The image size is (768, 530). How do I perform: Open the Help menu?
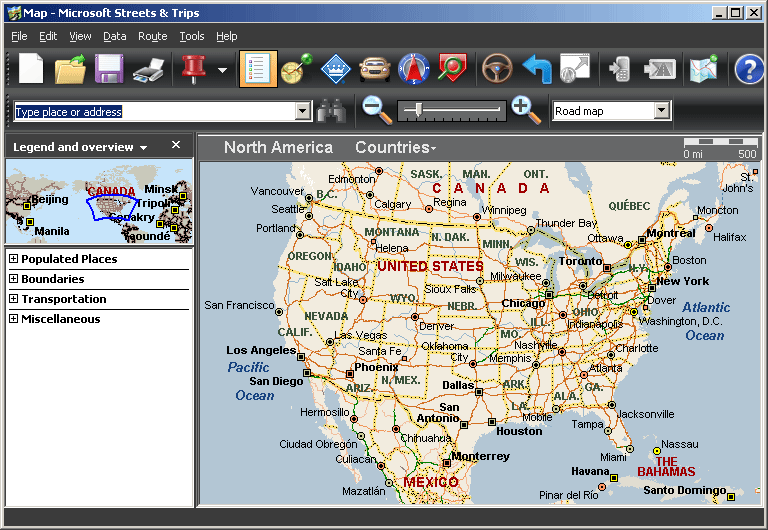coord(227,36)
